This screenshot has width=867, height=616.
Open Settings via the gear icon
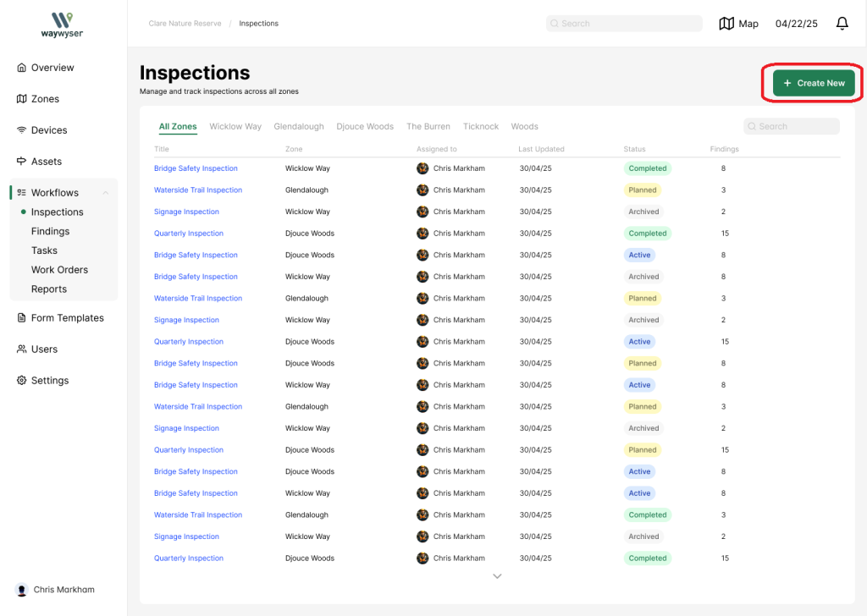coord(22,381)
